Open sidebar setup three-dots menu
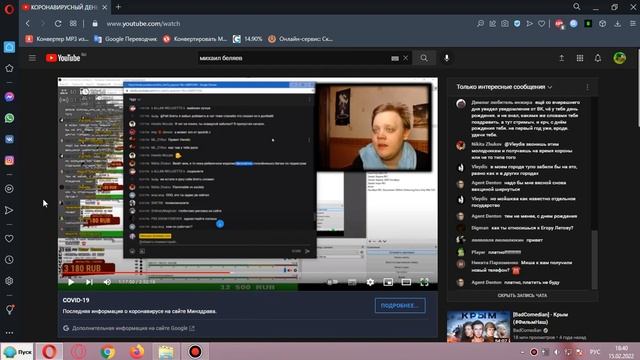Image resolution: width=640 pixels, height=360 pixels. tap(9, 333)
